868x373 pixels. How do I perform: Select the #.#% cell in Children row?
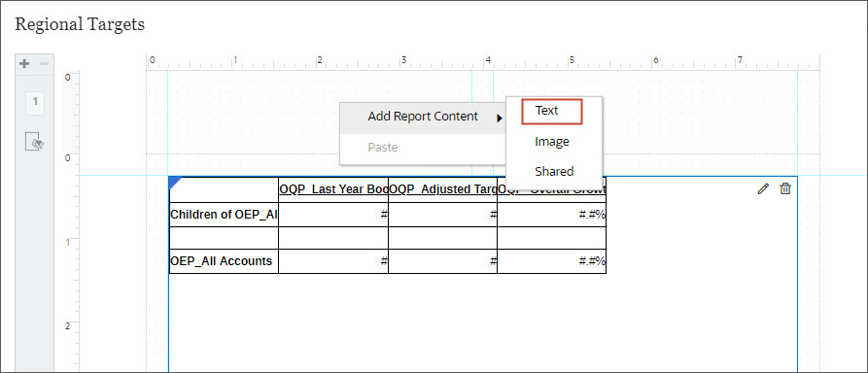pos(552,215)
